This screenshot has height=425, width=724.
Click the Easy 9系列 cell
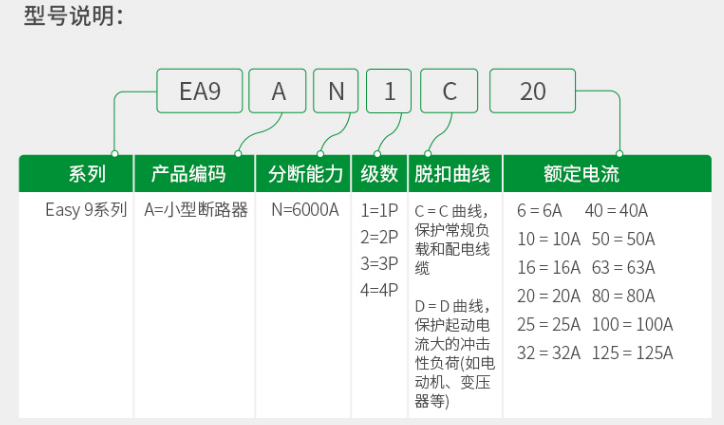point(86,210)
